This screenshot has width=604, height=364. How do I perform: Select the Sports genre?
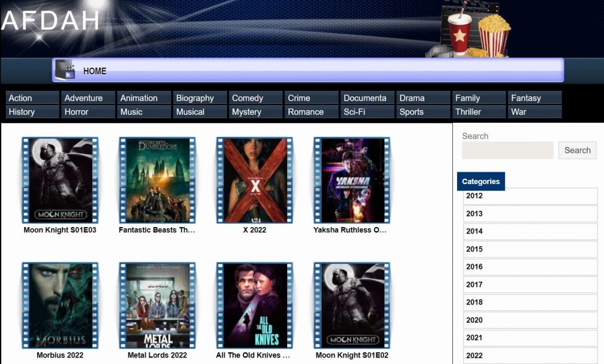pyautogui.click(x=424, y=112)
